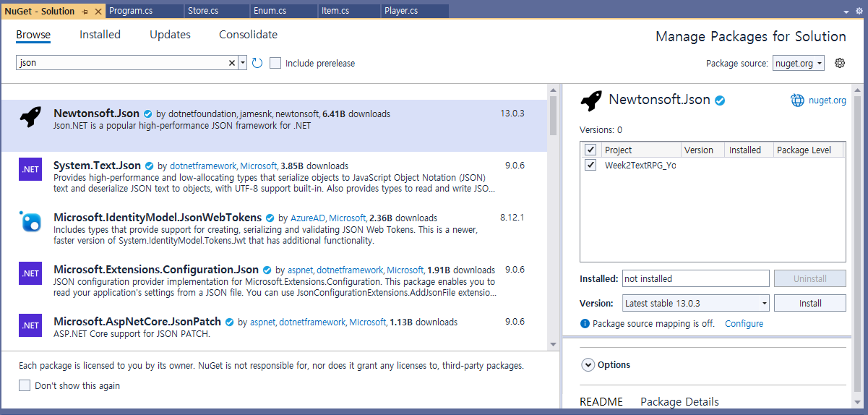This screenshot has width=868, height=415.
Task: Sort by the Package Level column header
Action: coord(808,150)
